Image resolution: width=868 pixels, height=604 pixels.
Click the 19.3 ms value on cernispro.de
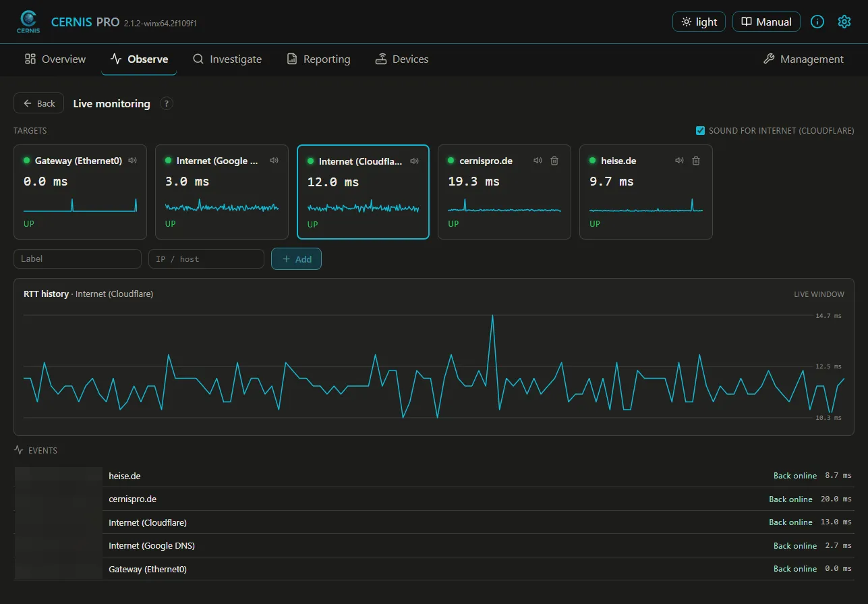tap(474, 181)
